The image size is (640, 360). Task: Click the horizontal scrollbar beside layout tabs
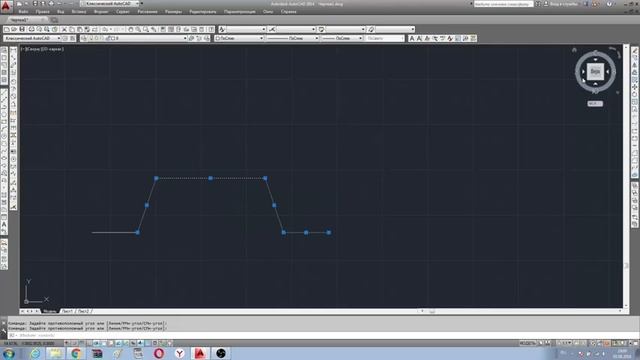pos(521,311)
